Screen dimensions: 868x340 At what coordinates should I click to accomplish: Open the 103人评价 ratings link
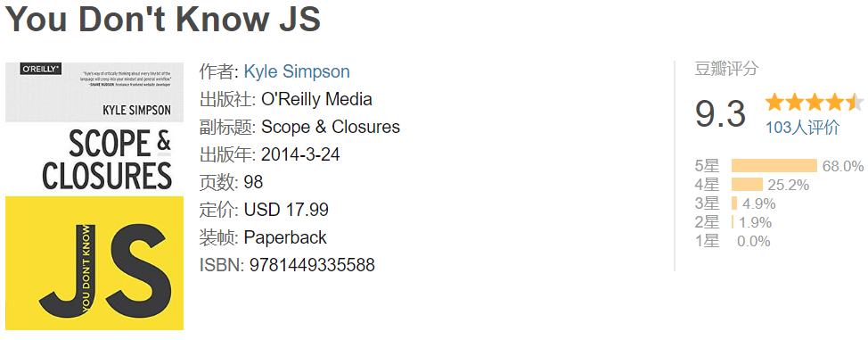(x=802, y=127)
